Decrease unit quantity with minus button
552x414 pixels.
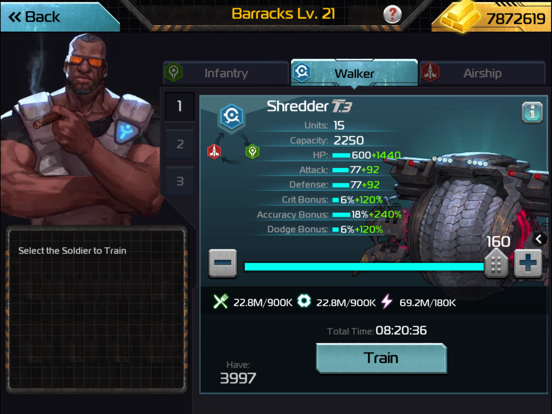pos(222,263)
